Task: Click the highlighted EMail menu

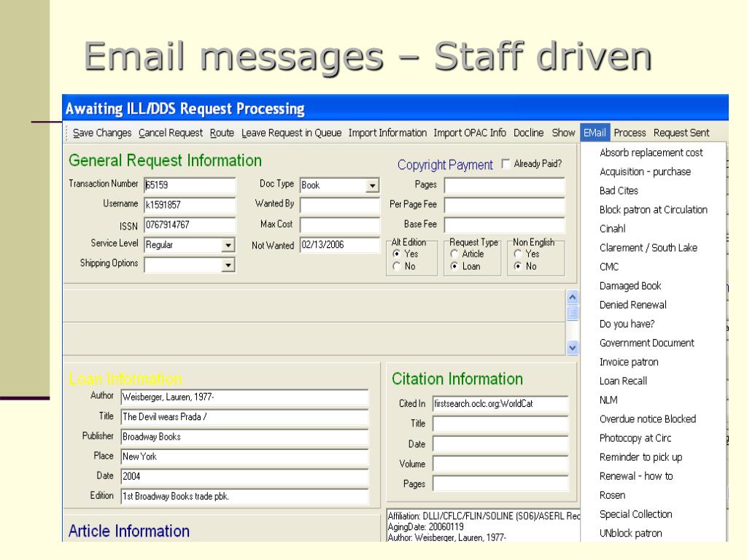Action: [x=595, y=133]
